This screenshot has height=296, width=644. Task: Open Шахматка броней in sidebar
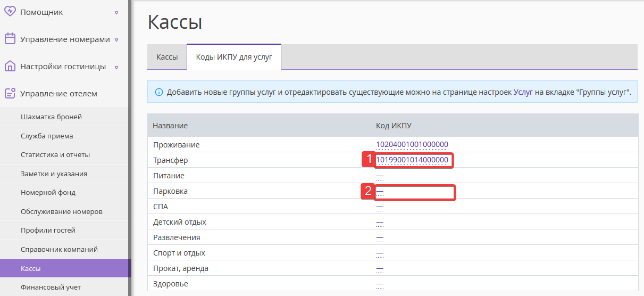coord(64,117)
